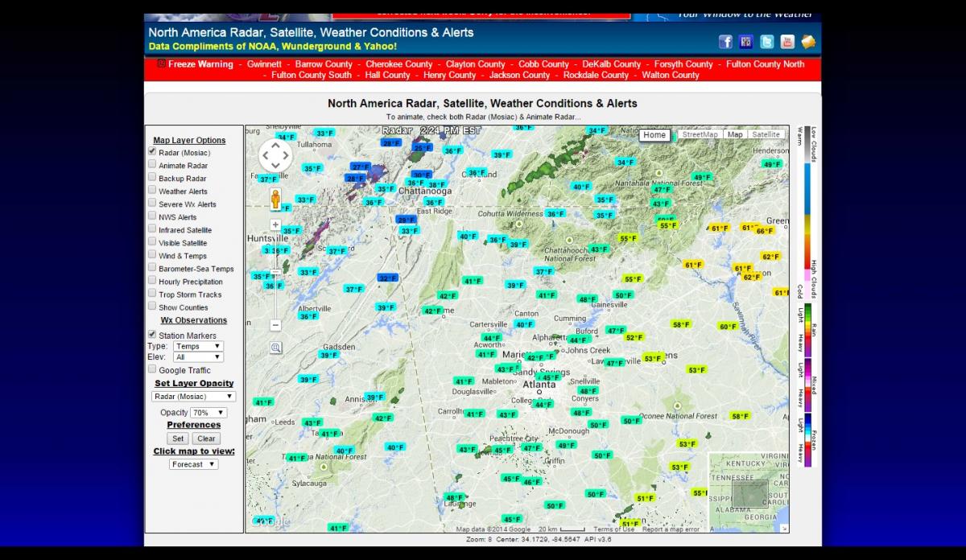Image resolution: width=966 pixels, height=560 pixels.
Task: Click the Home button on the map
Action: pos(654,135)
